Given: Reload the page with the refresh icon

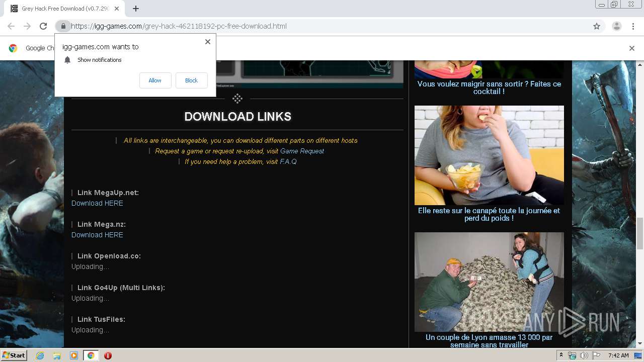Looking at the screenshot, I should coord(43,26).
